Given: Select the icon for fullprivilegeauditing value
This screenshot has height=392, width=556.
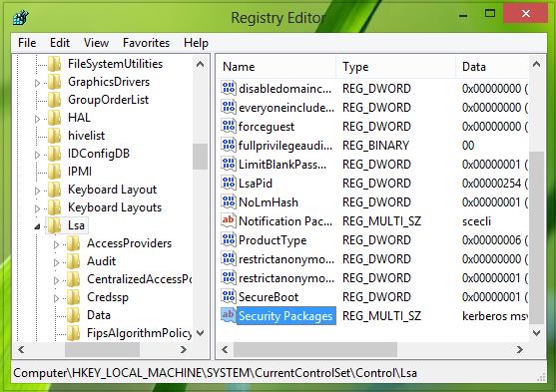Looking at the screenshot, I should point(228,145).
